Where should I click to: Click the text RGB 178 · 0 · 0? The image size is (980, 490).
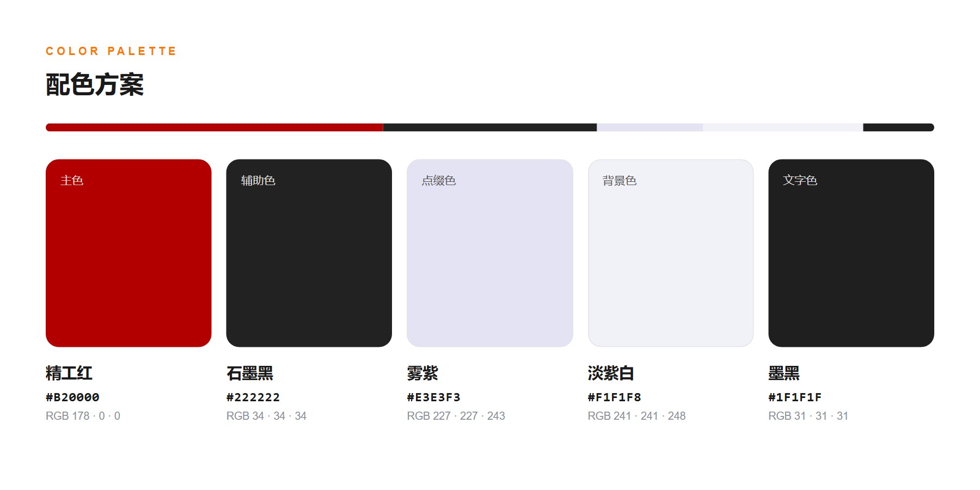(x=83, y=416)
